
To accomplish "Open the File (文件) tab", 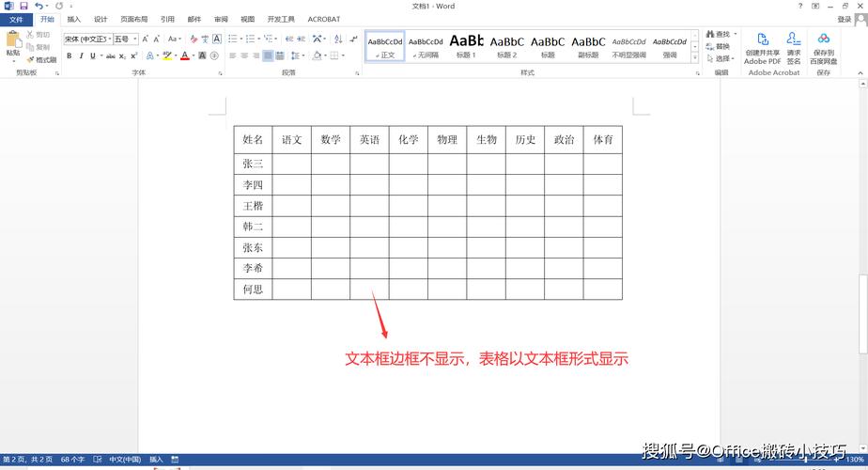I will pos(16,20).
